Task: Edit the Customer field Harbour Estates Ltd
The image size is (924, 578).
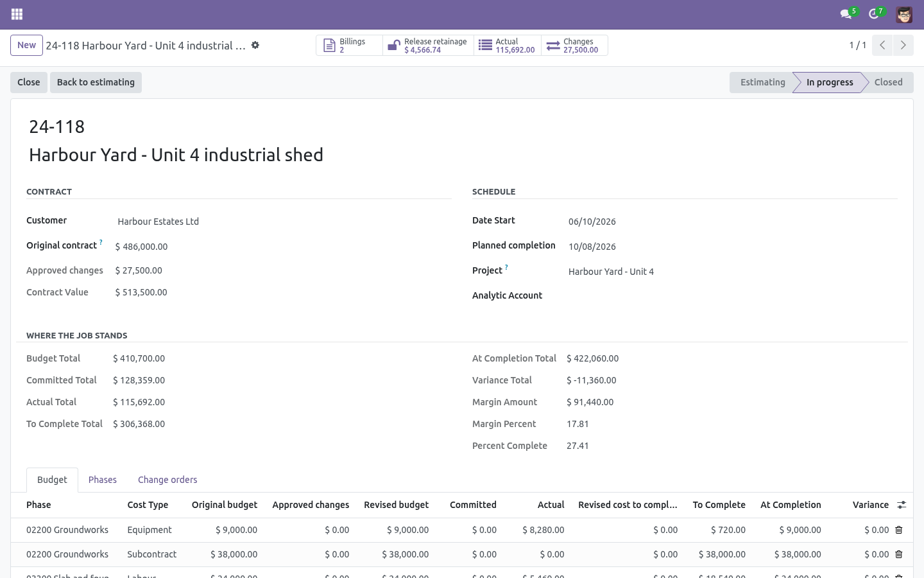Action: click(x=284, y=222)
